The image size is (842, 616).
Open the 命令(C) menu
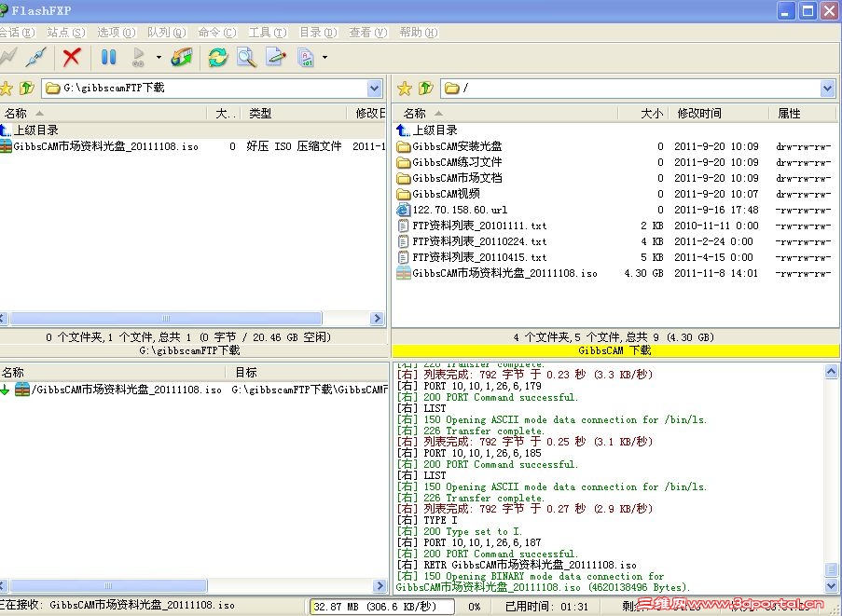(x=217, y=33)
